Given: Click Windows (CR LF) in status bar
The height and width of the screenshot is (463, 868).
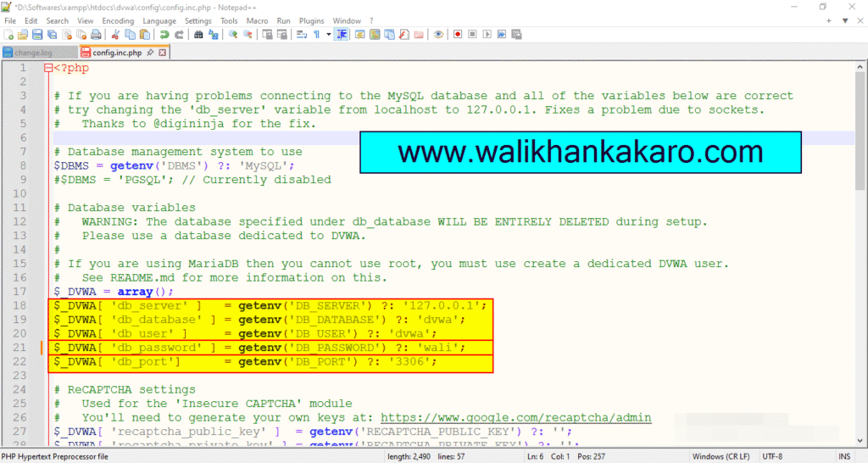Looking at the screenshot, I should coord(721,456).
